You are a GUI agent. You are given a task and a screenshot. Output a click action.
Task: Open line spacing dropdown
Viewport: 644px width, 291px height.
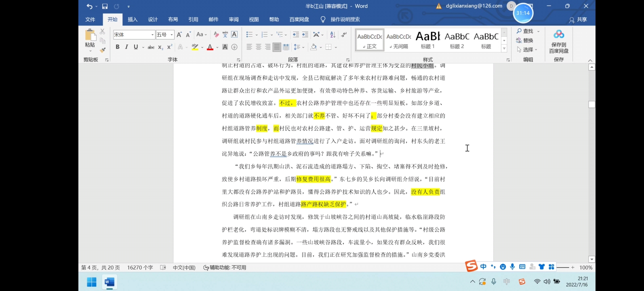299,47
